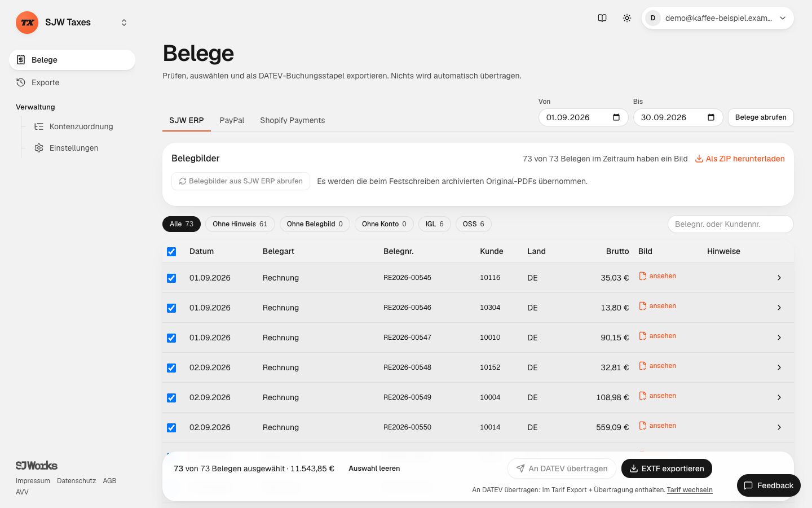Image resolution: width=812 pixels, height=508 pixels.
Task: Toggle the light theme sun icon
Action: click(627, 18)
